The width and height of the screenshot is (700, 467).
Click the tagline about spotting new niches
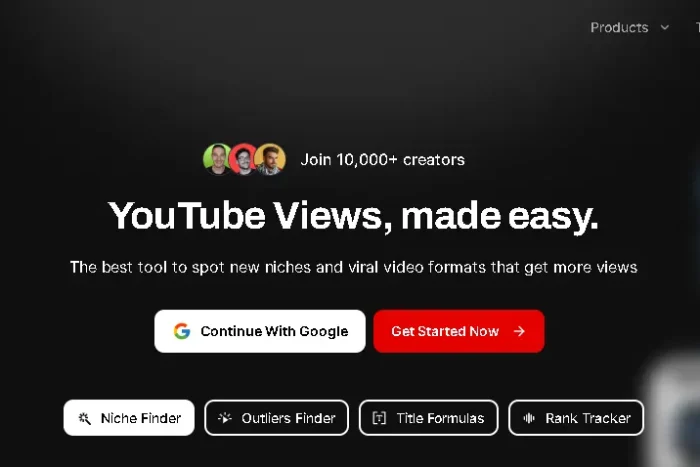(354, 267)
